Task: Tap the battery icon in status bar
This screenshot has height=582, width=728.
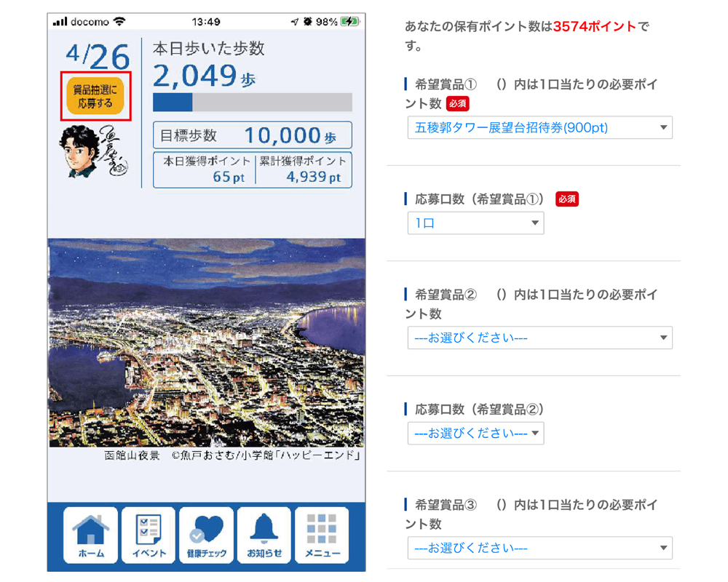Action: [349, 21]
